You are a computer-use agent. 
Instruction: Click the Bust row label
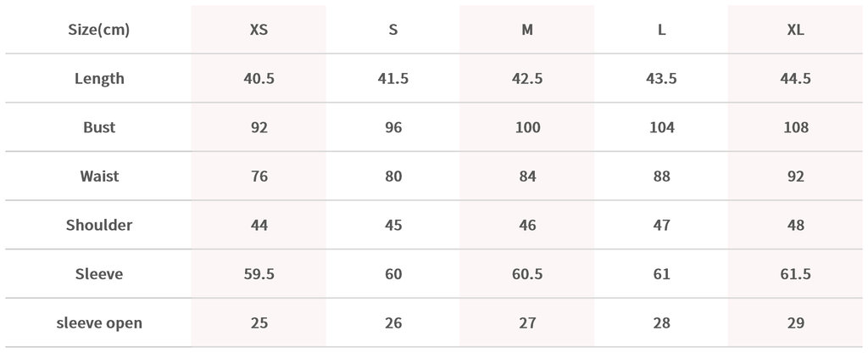(x=99, y=128)
